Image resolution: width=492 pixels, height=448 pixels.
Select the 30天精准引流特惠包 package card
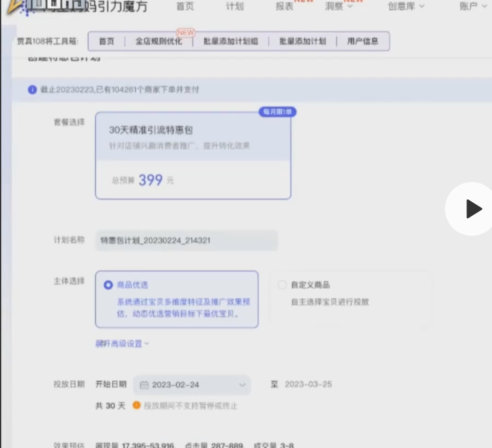pos(193,155)
